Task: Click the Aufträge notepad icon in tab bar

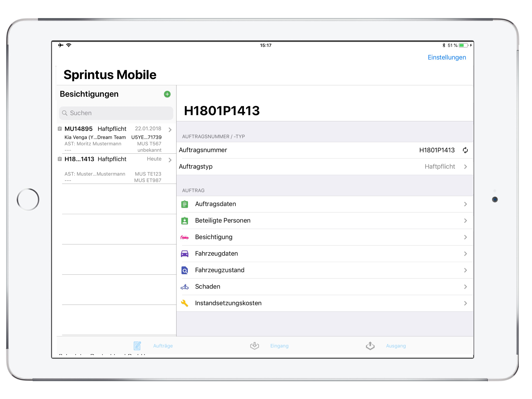Action: (x=137, y=346)
